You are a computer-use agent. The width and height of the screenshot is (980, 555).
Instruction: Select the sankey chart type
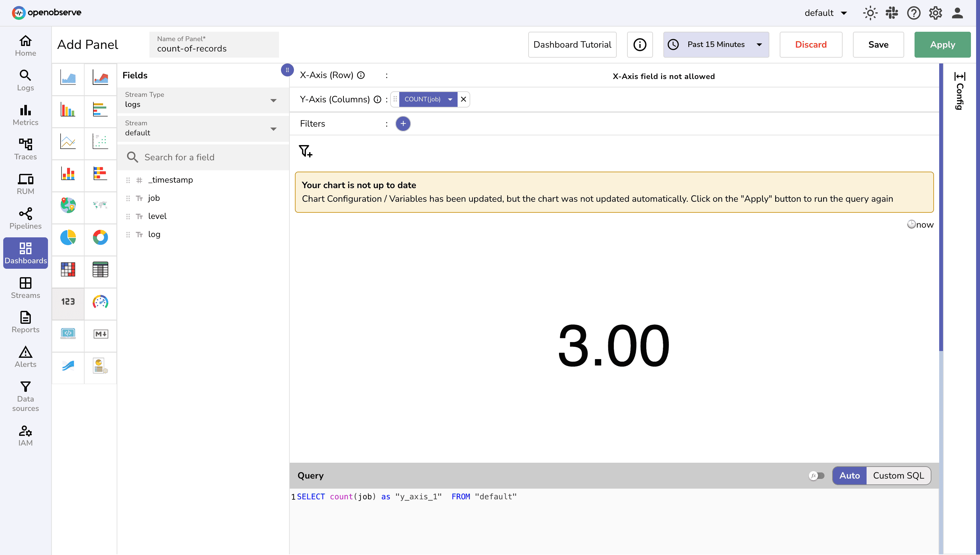[68, 368]
